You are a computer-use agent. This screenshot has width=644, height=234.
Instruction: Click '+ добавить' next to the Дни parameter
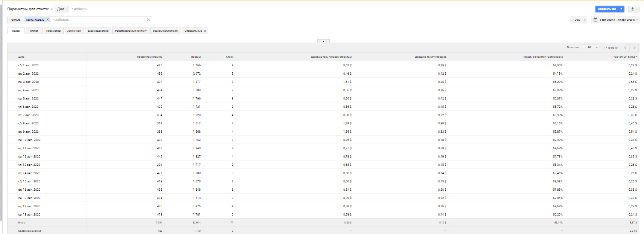[x=79, y=9]
